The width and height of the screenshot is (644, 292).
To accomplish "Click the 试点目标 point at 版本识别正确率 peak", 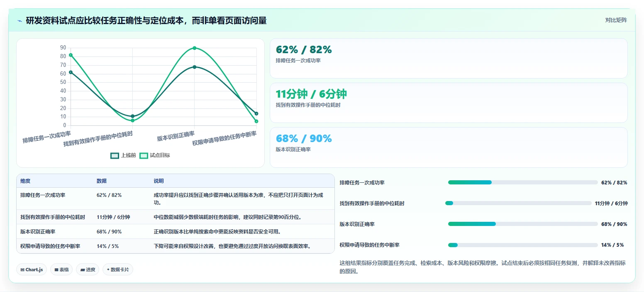I will tap(195, 48).
